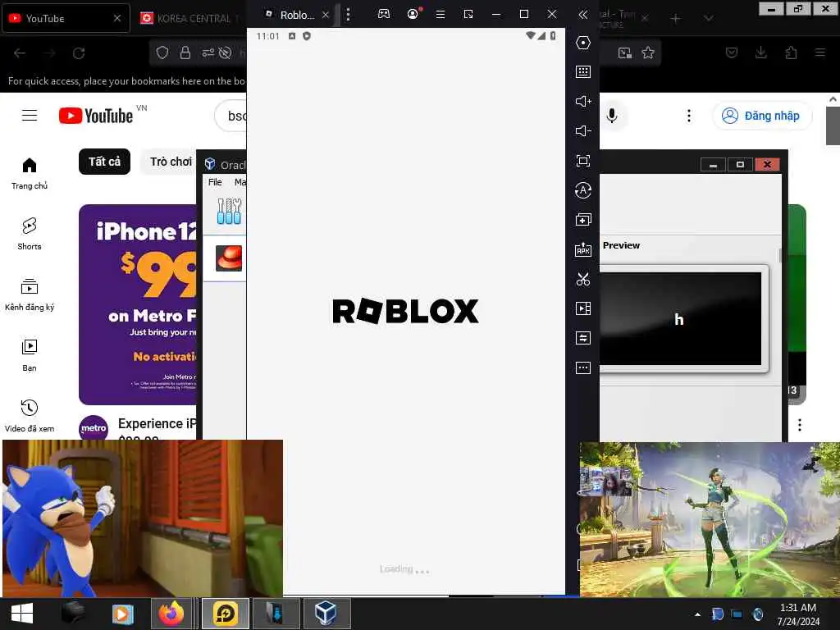
Task: Open Firefox extensions puzzle icon
Action: [x=792, y=52]
